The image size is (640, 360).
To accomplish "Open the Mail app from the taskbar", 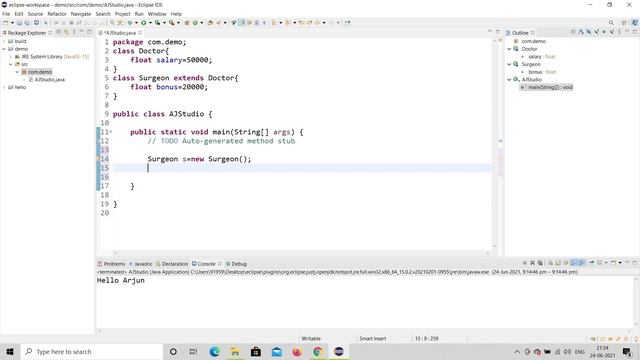I will (277, 351).
